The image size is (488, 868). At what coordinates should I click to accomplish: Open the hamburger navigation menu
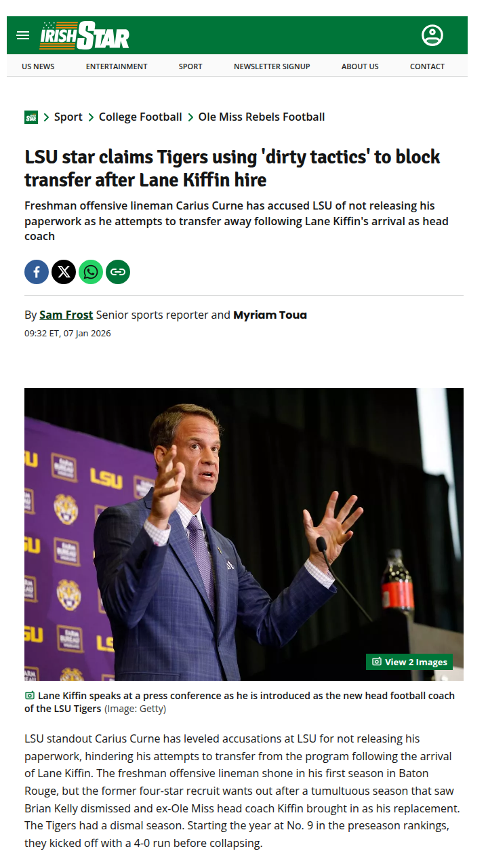23,35
